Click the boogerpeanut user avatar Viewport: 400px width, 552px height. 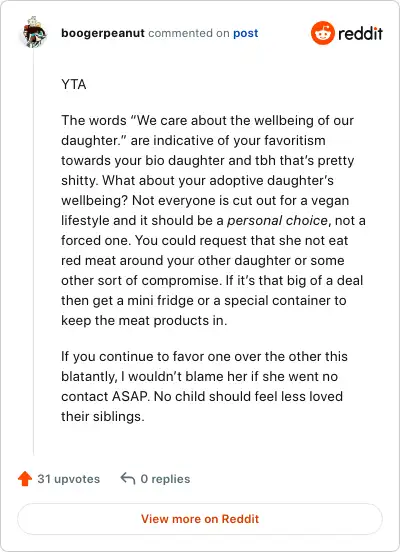click(35, 32)
